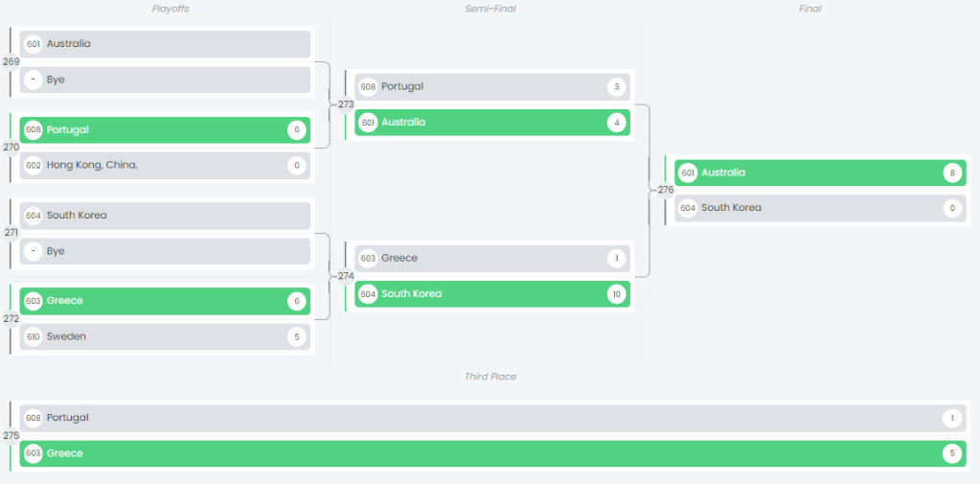Screen dimensions: 980x484
Task: Click the 610 seed badge beside Sweden
Action: 34,336
